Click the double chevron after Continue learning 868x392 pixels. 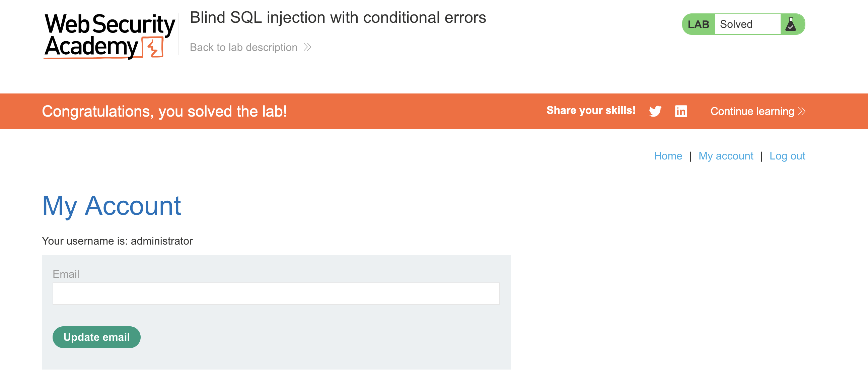point(802,111)
